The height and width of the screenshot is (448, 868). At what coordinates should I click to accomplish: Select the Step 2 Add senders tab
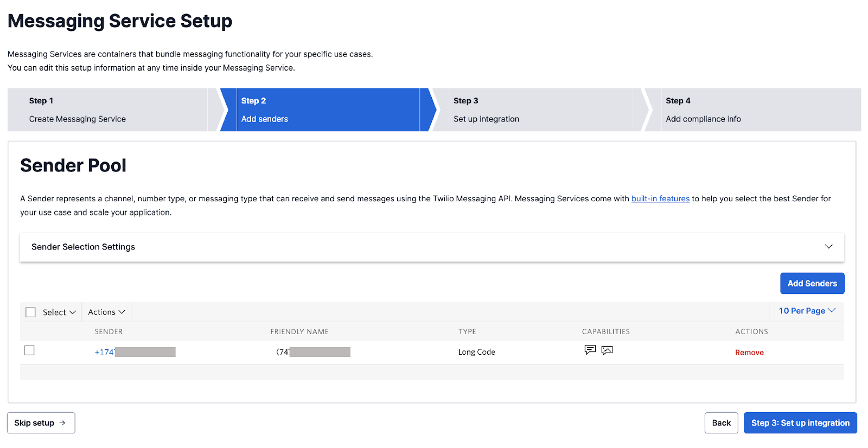coord(328,110)
